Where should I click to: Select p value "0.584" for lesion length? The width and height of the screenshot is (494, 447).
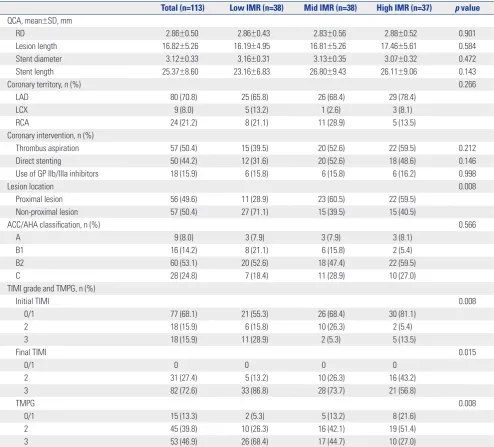[467, 46]
